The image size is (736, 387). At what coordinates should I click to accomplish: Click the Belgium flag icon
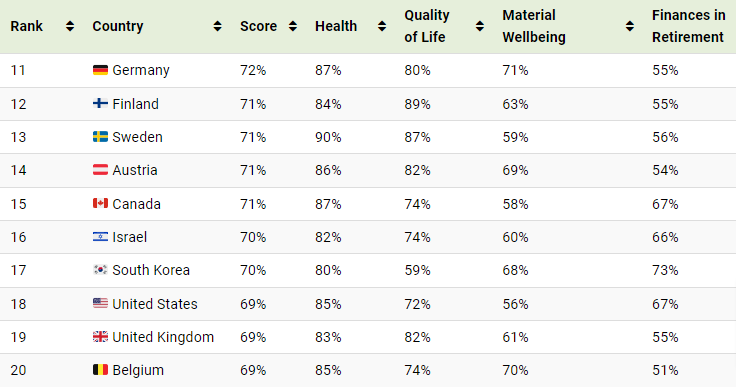pos(100,370)
